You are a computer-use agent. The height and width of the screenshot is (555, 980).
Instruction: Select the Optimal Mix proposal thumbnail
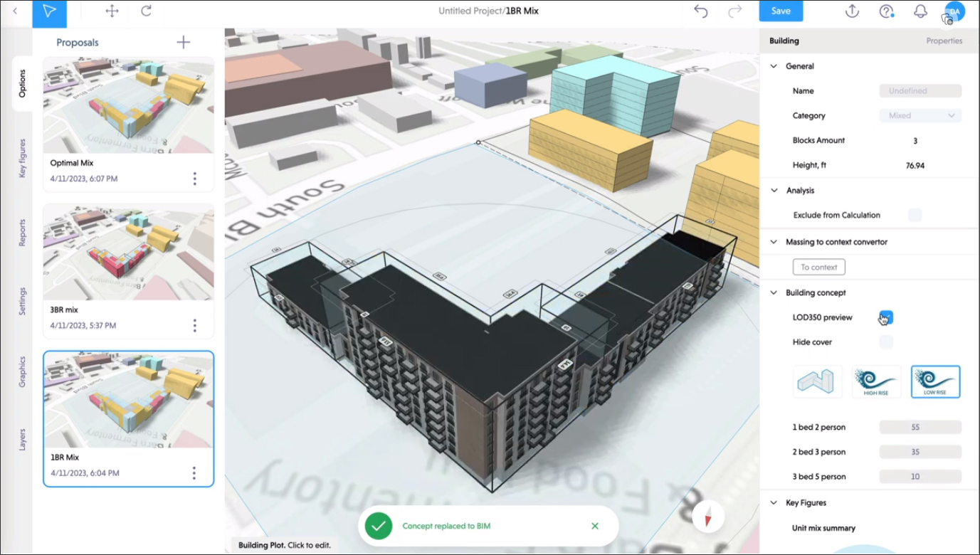128,105
